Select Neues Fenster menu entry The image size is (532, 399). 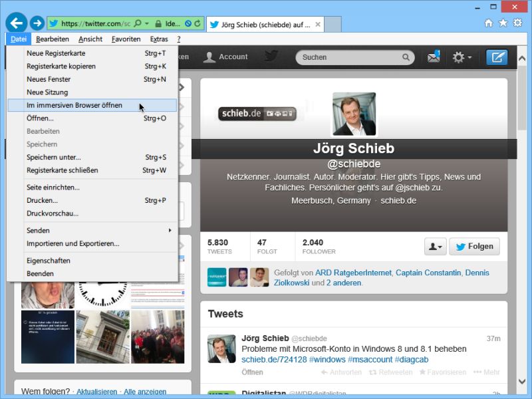[92, 79]
